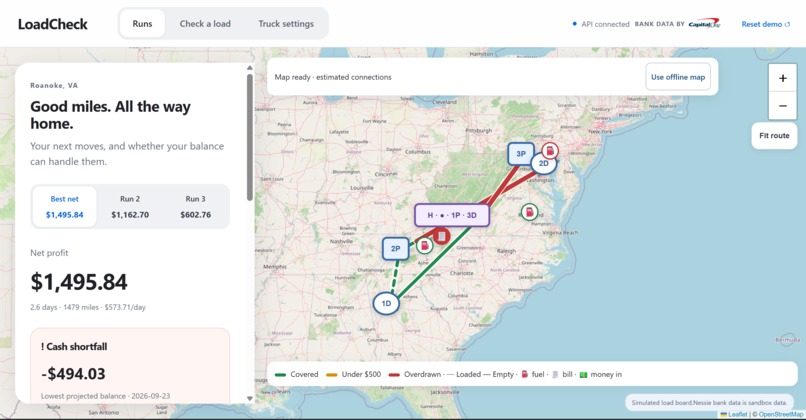The image size is (806, 420).
Task: Click green fuel marker next to 2P stop
Action: [424, 246]
